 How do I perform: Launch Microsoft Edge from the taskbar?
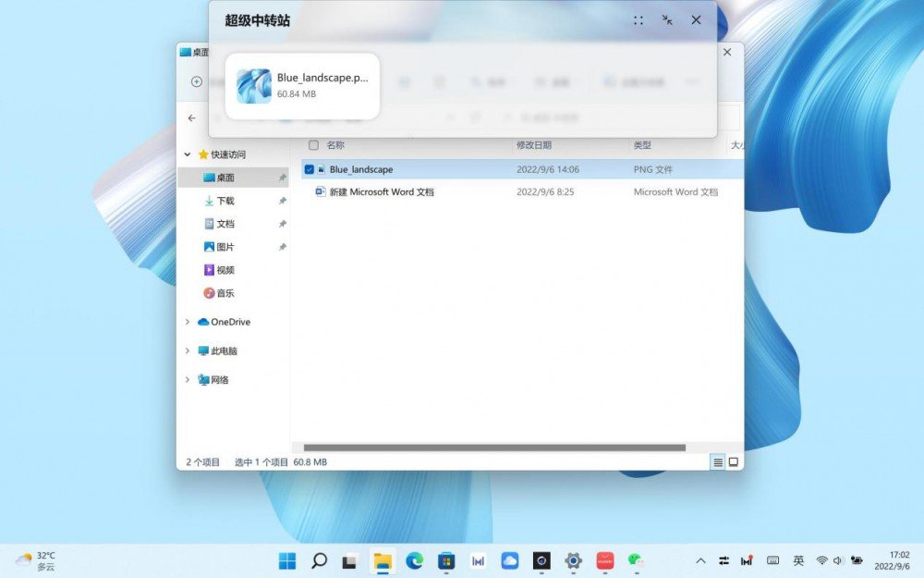click(415, 560)
